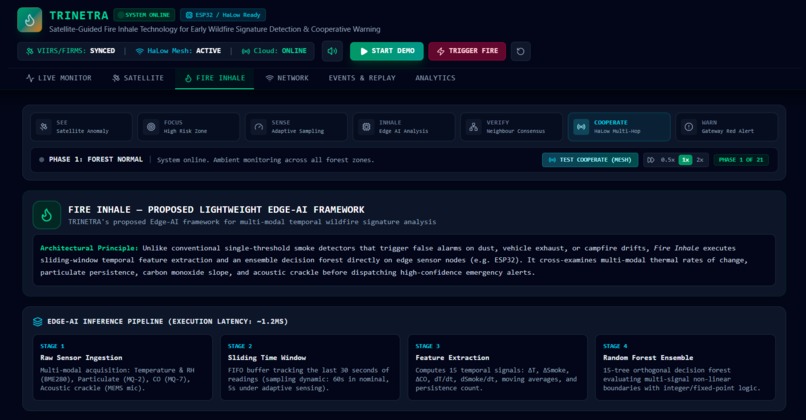Open the EVENTS & REPLAY tab
This screenshot has height=420, width=806.
[362, 78]
